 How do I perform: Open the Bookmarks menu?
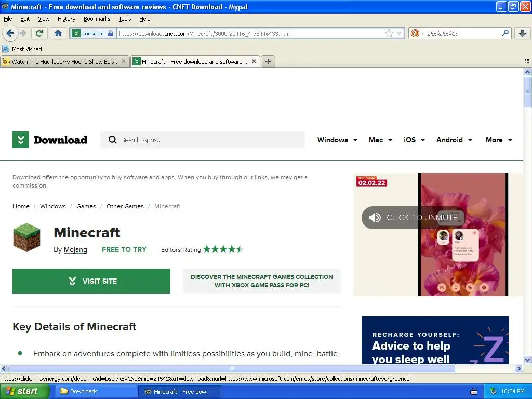point(97,19)
